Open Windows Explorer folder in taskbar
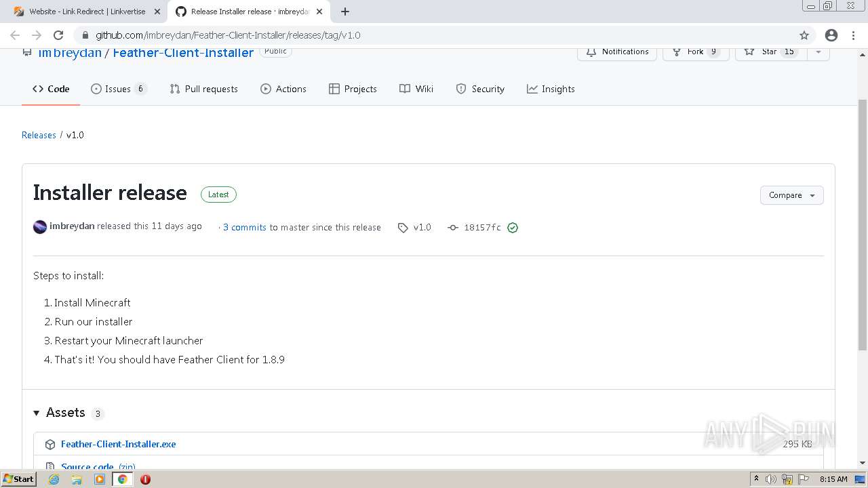 click(x=77, y=479)
